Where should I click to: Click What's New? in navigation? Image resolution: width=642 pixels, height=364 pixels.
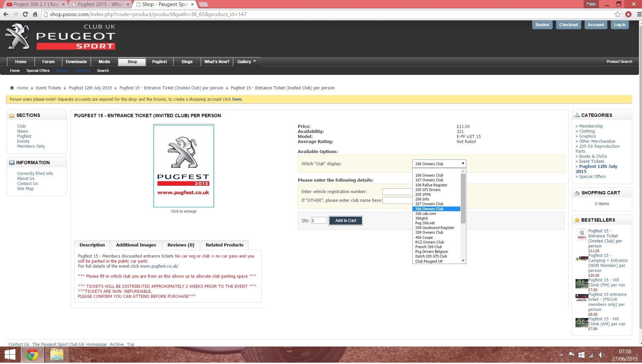point(217,62)
